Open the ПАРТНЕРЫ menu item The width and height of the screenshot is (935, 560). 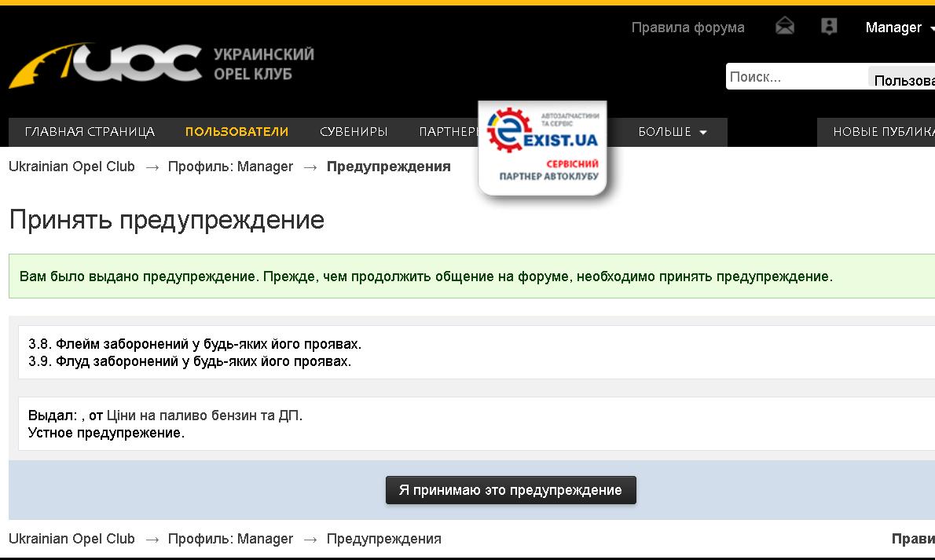pyautogui.click(x=448, y=132)
